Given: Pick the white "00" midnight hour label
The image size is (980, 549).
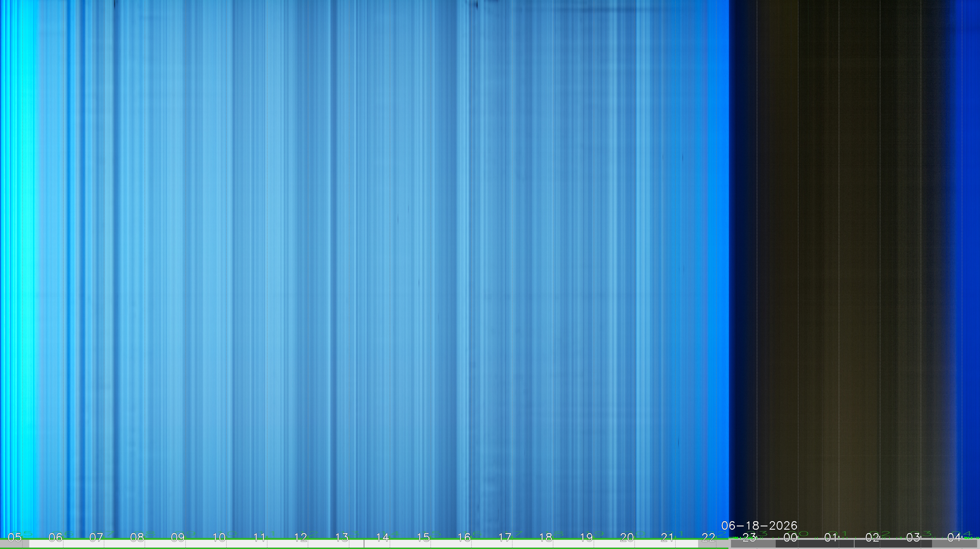Looking at the screenshot, I should [x=790, y=538].
